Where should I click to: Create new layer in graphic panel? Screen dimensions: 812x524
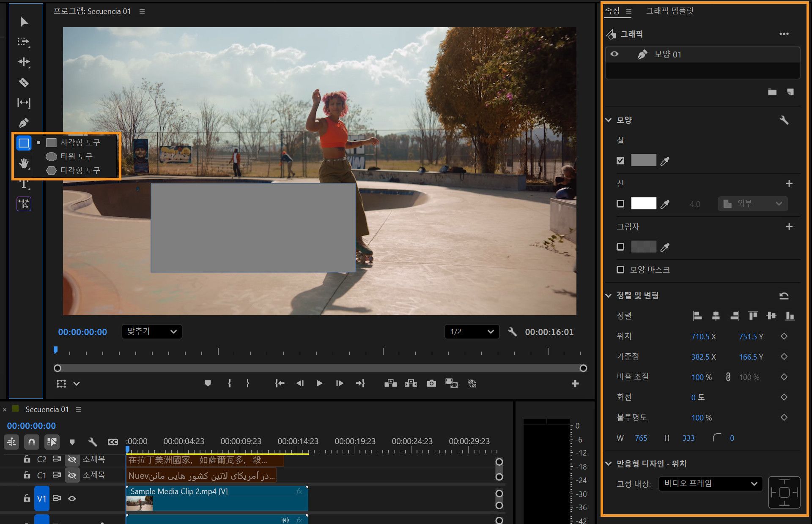click(790, 92)
